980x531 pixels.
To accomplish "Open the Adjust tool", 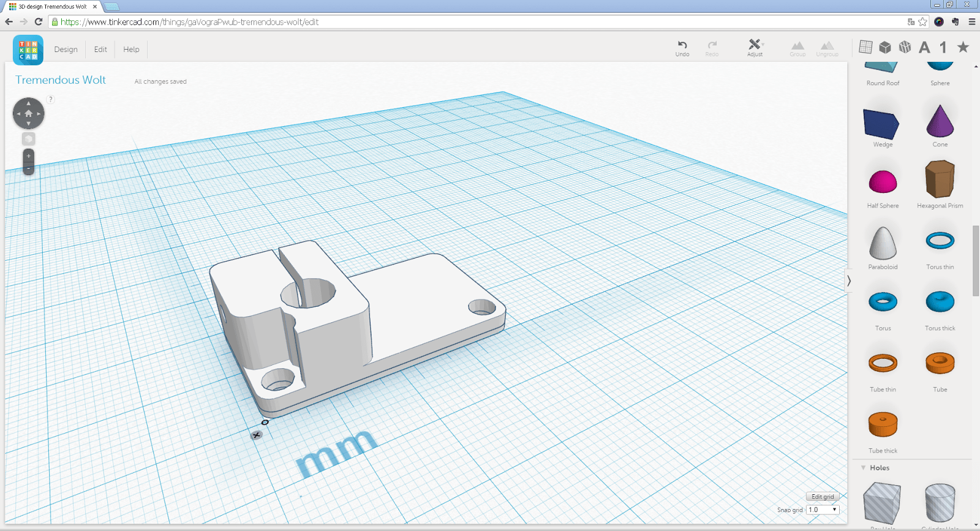I will [755, 48].
